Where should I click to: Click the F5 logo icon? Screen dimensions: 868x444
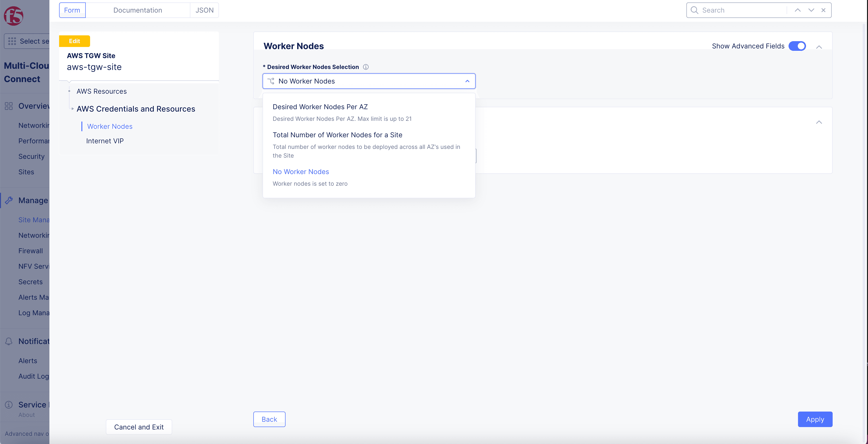(x=14, y=15)
